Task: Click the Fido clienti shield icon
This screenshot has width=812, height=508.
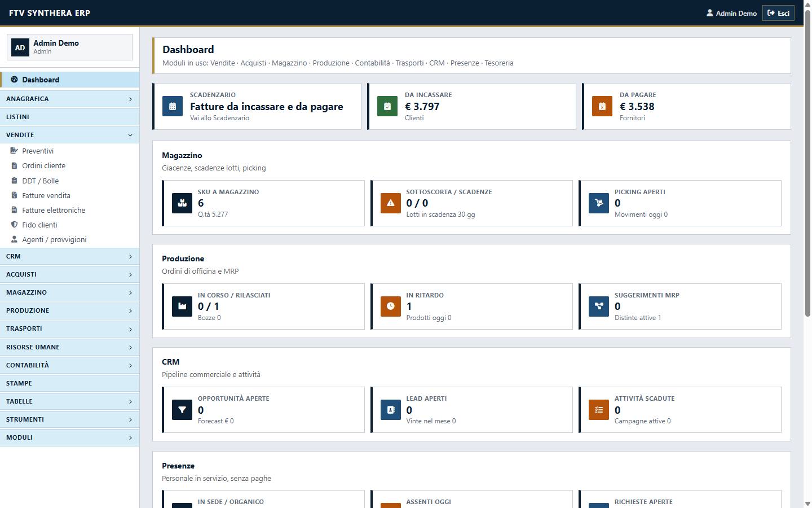Action: tap(15, 225)
